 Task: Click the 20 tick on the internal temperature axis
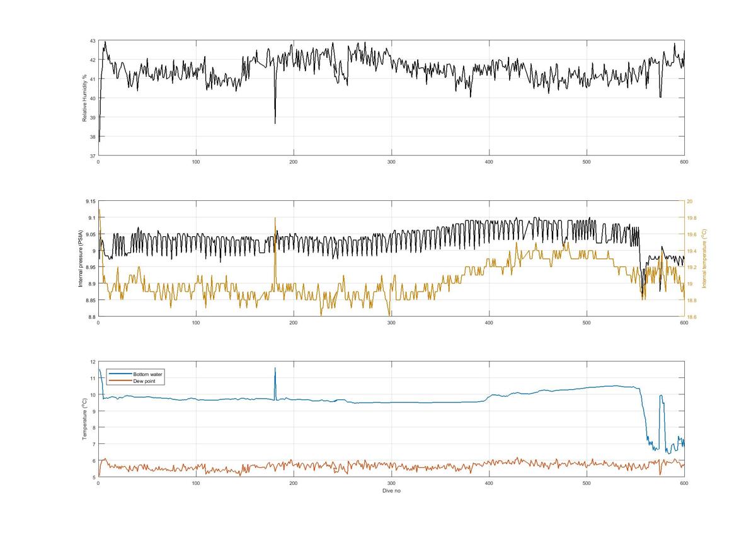tap(689, 202)
